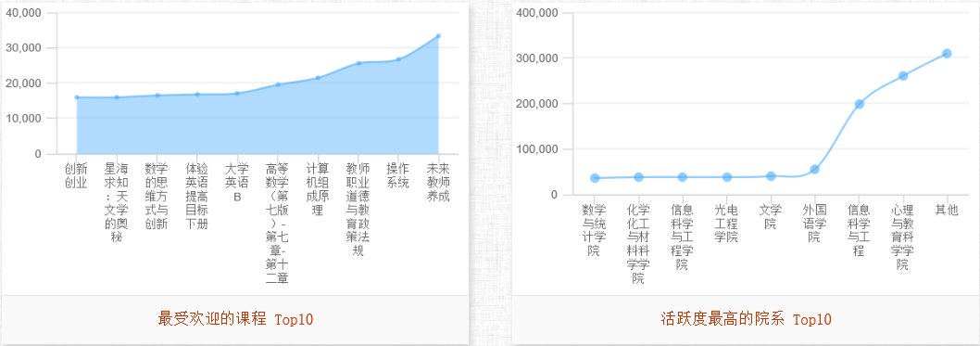Click the 操作系统 data point on chart

tap(398, 59)
